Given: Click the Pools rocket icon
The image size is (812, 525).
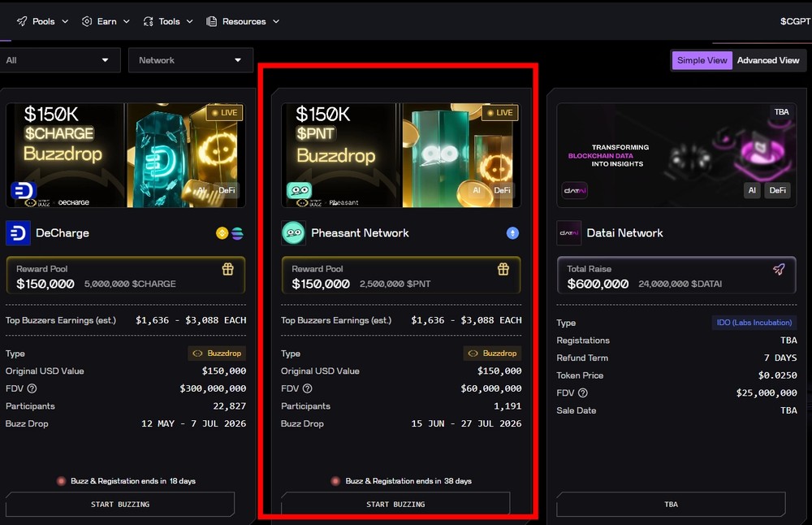Looking at the screenshot, I should tap(22, 21).
